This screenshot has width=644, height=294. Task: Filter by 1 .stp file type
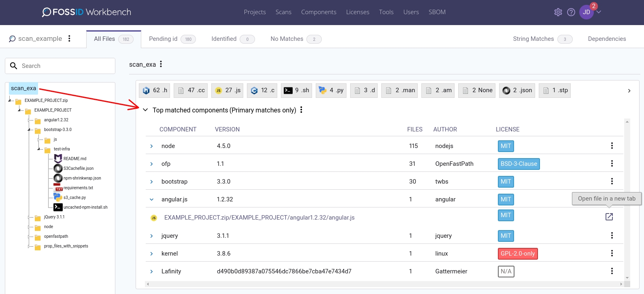555,90
